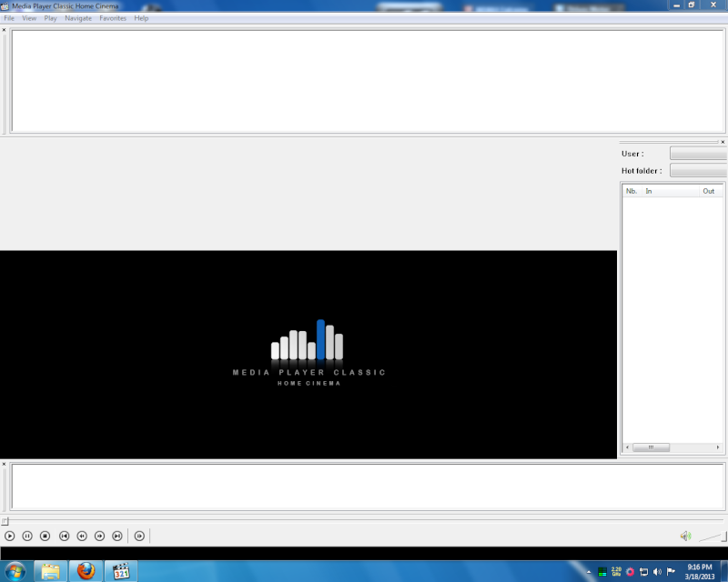
Task: Restore down the Media Player Classic window
Action: coord(692,5)
